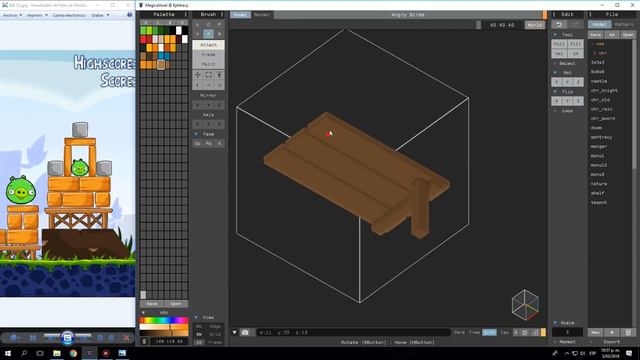This screenshot has width=640, height=360.
Task: Open Windows taskbar search
Action: pos(24,353)
